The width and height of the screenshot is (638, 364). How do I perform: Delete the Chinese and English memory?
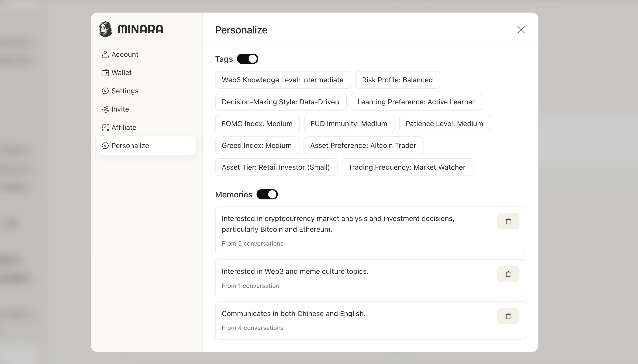click(508, 316)
